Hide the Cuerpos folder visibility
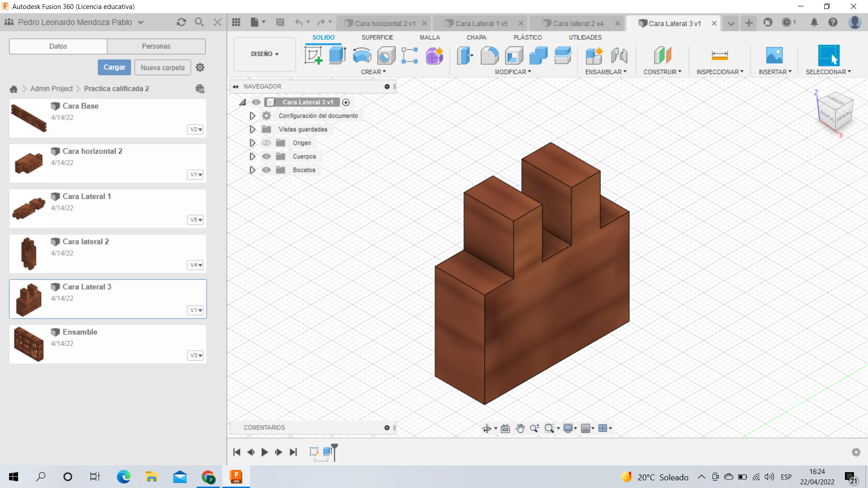The width and height of the screenshot is (868, 488). (x=266, y=156)
